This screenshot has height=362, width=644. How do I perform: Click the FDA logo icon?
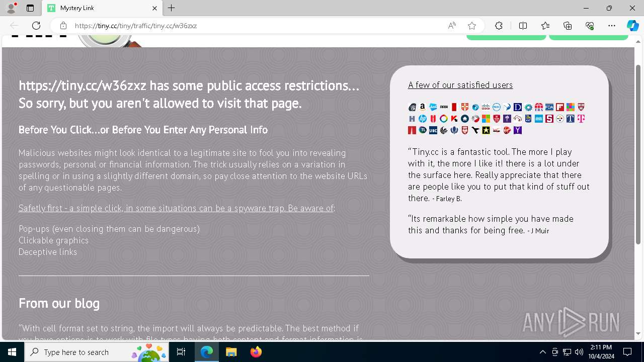coord(549,107)
